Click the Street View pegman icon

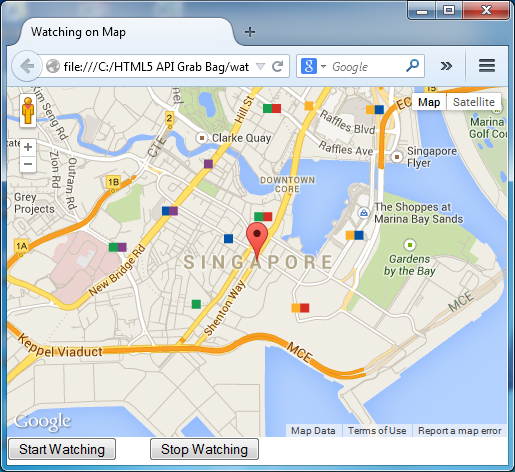(28, 111)
